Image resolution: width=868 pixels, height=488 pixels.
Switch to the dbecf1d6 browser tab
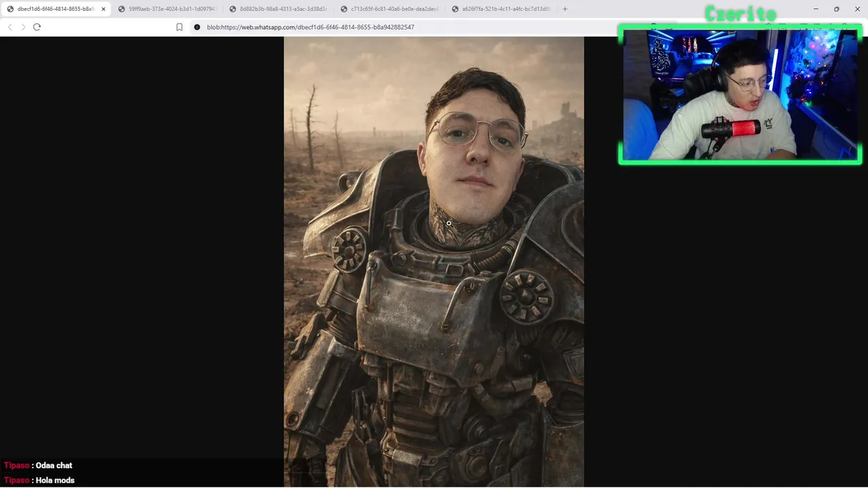click(56, 9)
